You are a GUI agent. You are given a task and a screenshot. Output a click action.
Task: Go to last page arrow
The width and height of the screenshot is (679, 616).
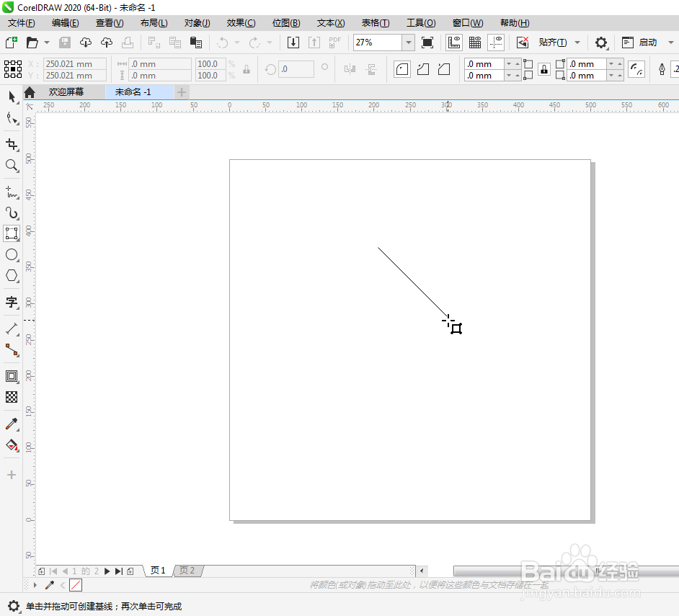119,571
